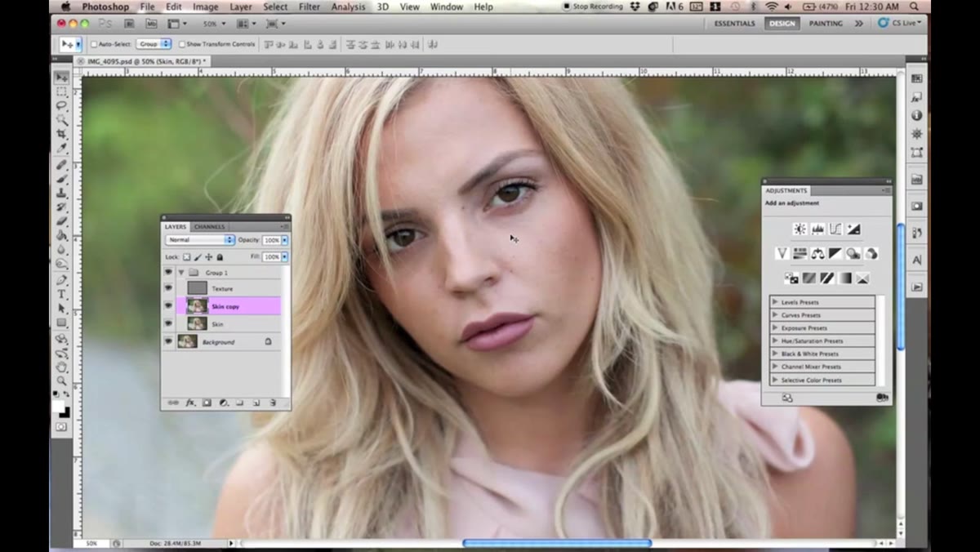Select the Pen tool
Image resolution: width=980 pixels, height=552 pixels.
point(62,280)
